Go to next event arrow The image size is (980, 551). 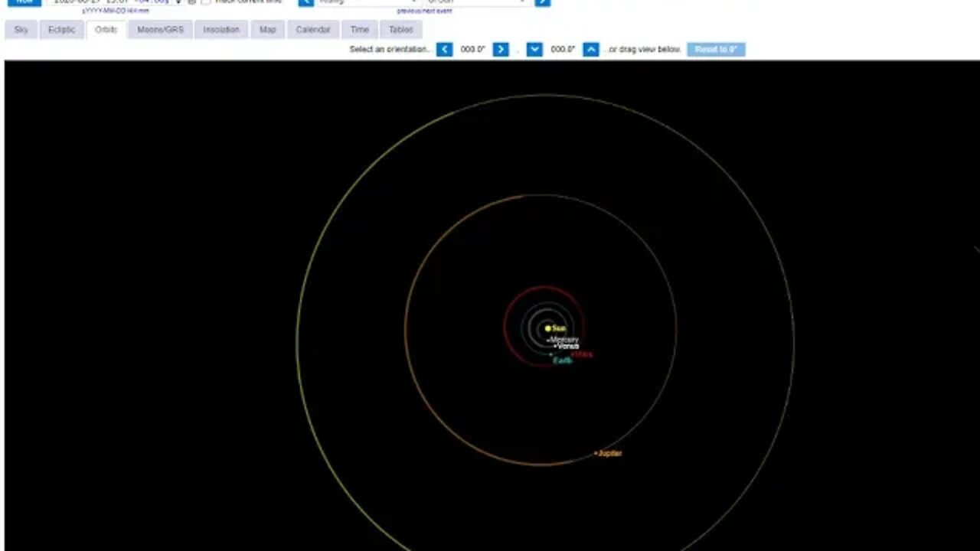(542, 2)
